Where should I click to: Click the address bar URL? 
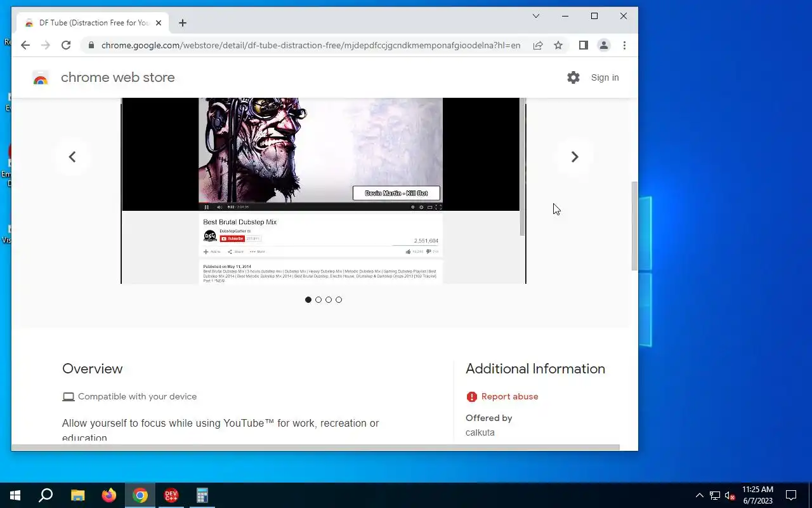(x=311, y=45)
